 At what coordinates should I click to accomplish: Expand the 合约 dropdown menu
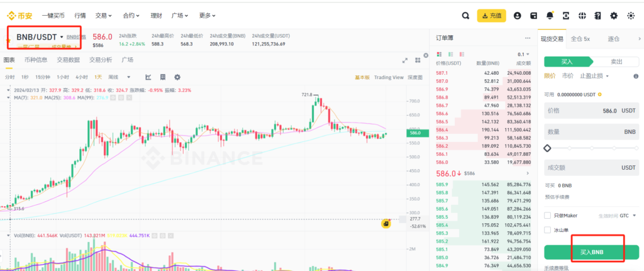131,16
